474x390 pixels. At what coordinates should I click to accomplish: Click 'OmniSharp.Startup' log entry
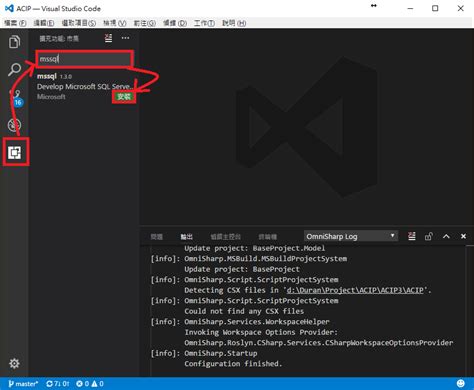click(x=221, y=353)
